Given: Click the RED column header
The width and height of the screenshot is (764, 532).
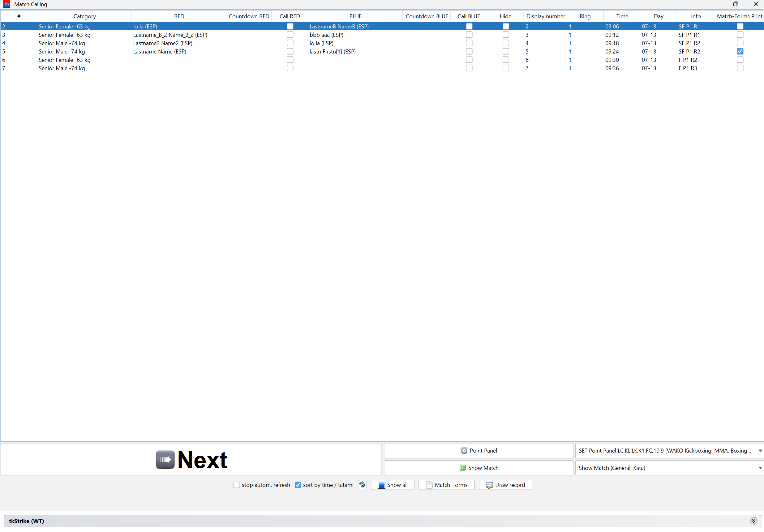Looking at the screenshot, I should click(179, 16).
